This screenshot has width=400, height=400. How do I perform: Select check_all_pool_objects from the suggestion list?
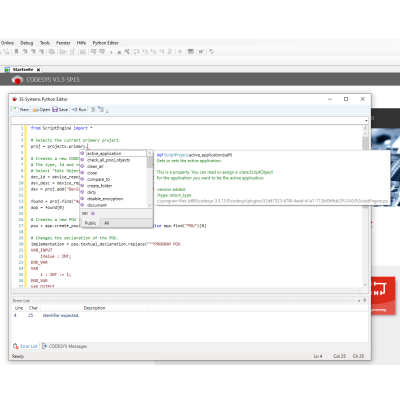(x=108, y=160)
